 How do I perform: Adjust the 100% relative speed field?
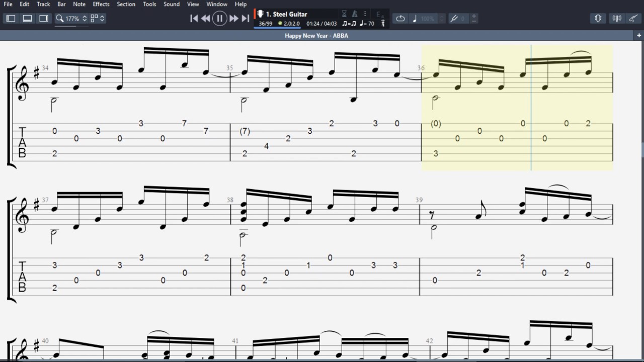point(427,19)
